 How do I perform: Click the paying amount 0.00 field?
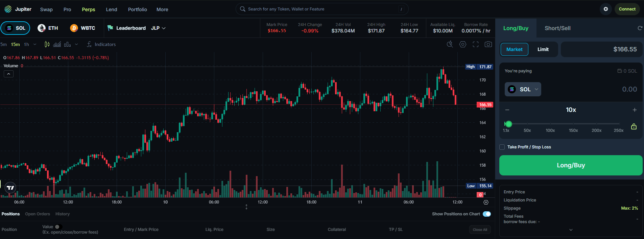point(629,89)
